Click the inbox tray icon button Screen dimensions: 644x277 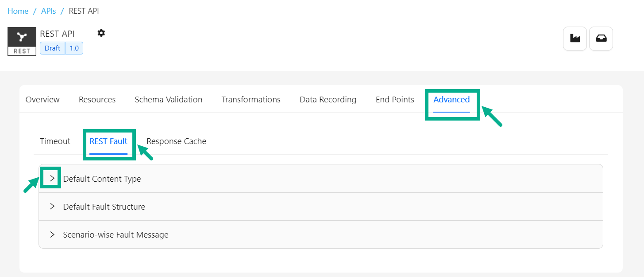click(x=601, y=39)
